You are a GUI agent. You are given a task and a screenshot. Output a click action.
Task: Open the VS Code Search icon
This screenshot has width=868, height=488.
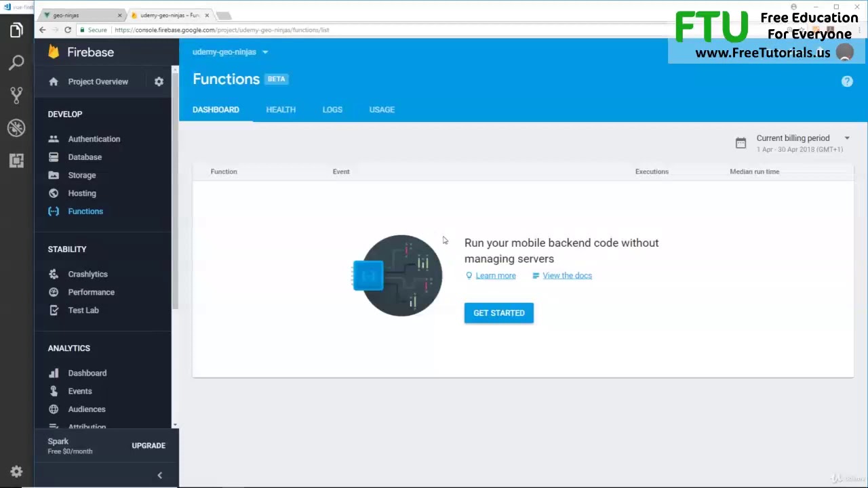16,62
